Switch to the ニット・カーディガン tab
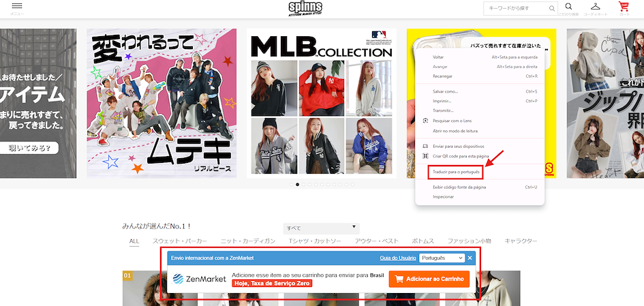Viewport: 644px width, 306px height. (247, 241)
